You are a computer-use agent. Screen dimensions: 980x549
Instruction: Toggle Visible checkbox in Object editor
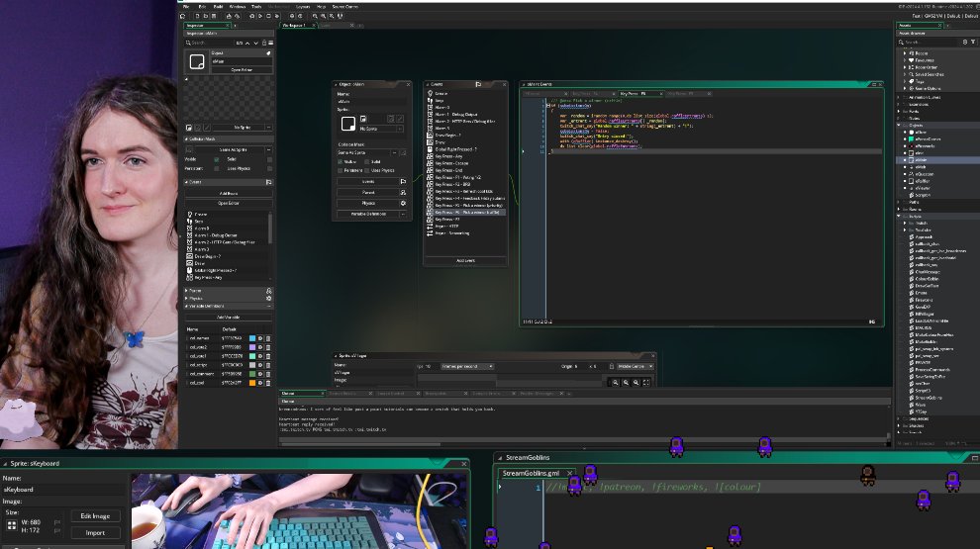pos(341,162)
